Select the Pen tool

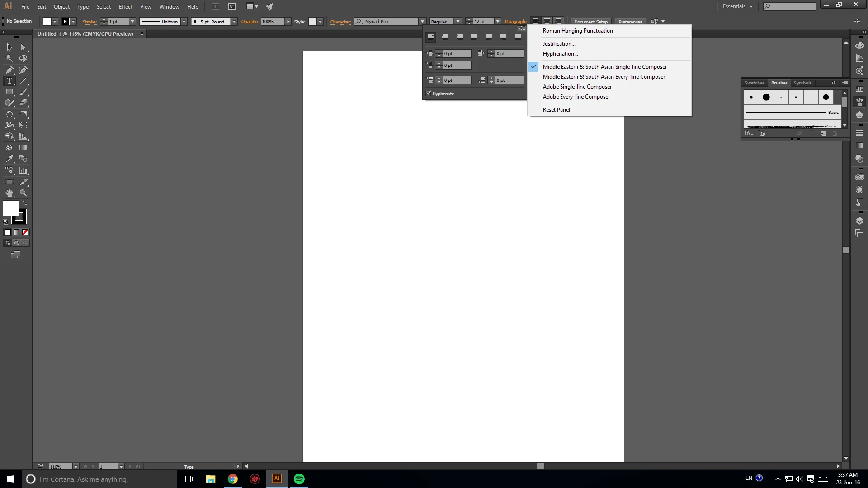coord(9,70)
